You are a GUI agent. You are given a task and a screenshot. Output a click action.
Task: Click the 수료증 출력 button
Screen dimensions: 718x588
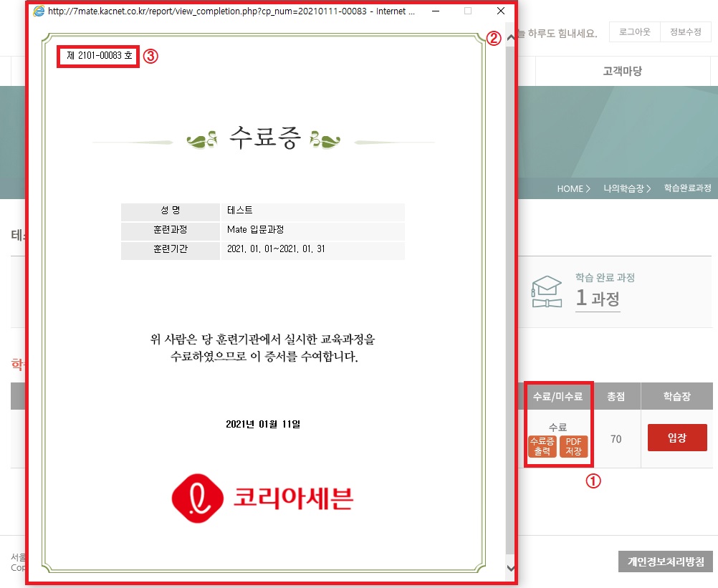pyautogui.click(x=542, y=446)
